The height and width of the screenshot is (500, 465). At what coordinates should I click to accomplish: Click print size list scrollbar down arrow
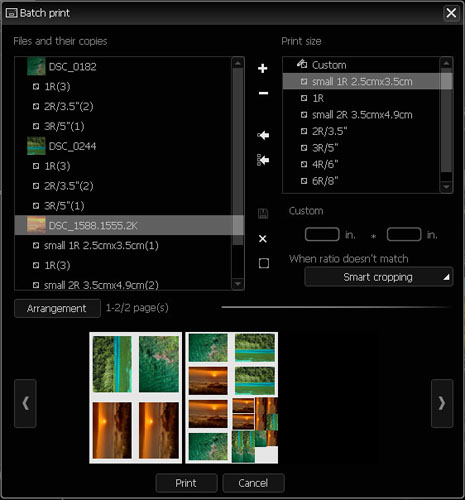click(x=446, y=187)
